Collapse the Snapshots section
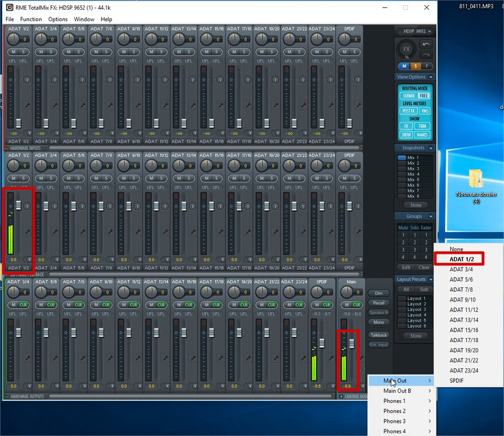Viewport: 504px width, 436px height. coord(431,148)
